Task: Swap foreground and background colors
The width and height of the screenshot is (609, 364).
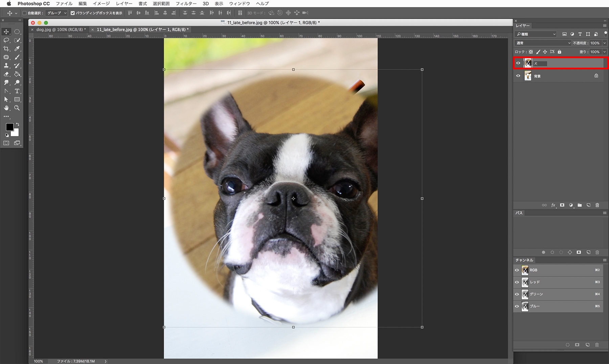Action: [x=18, y=124]
